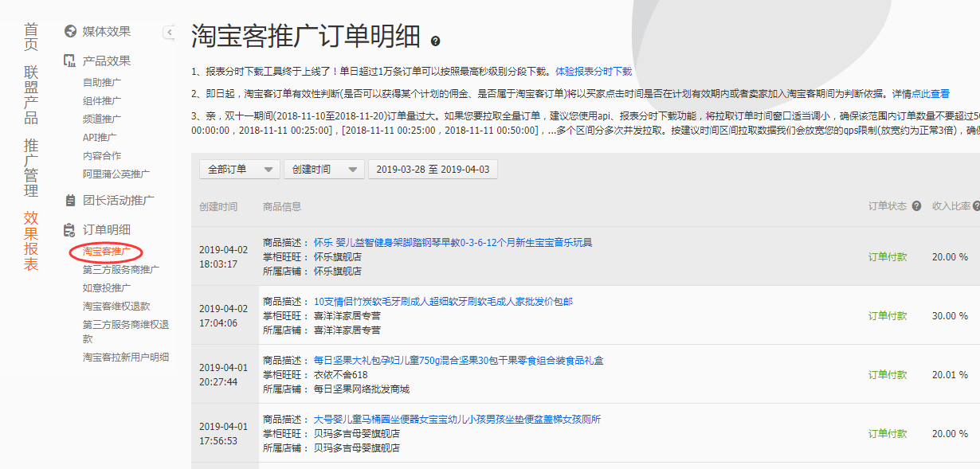The height and width of the screenshot is (469, 980).
Task: Select 第三方服务商维权退款 in sidebar
Action: pyautogui.click(x=126, y=331)
